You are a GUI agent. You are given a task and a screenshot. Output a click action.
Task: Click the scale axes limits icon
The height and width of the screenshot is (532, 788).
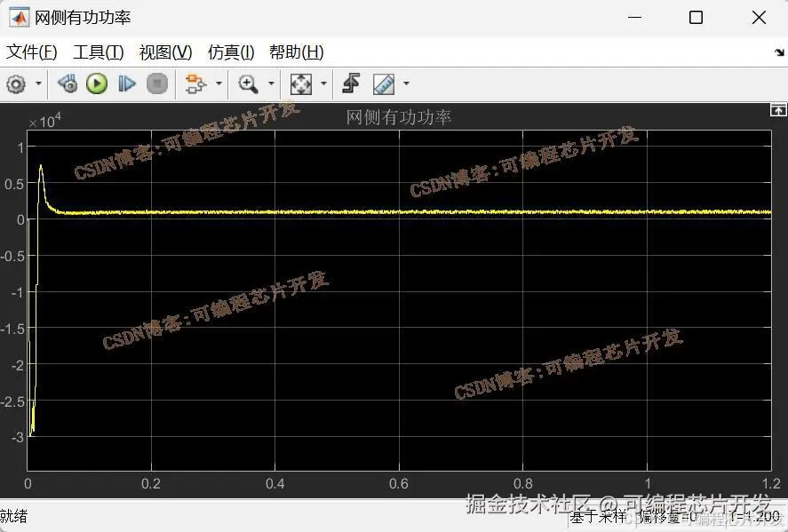[301, 83]
